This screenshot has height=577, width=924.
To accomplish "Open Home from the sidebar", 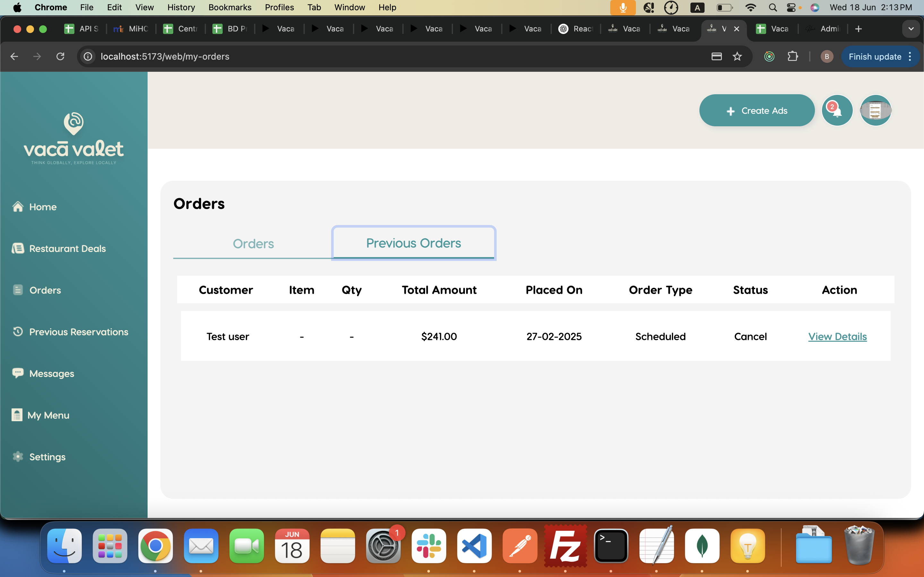I will click(x=42, y=207).
